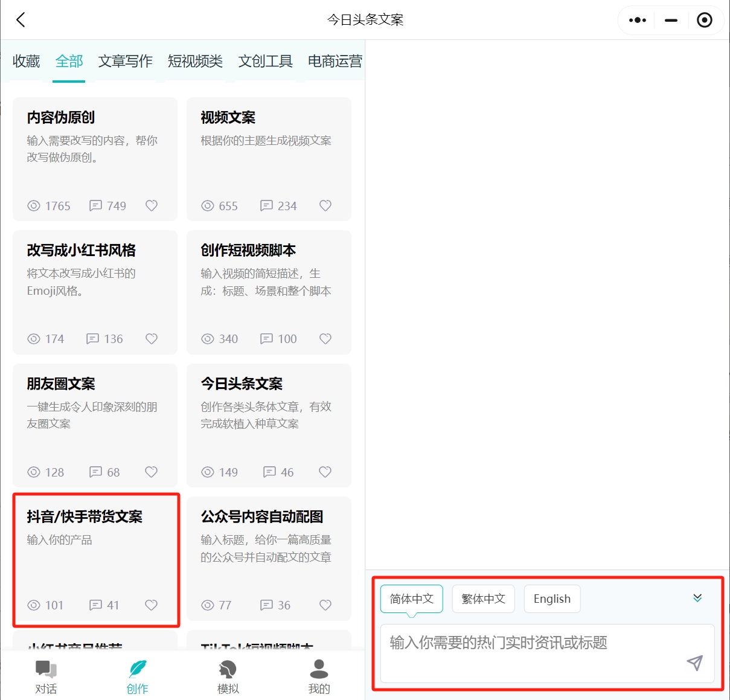Viewport: 730px width, 700px height.
Task: Click comment icon on 公众号内容自动配图 card
Action: pyautogui.click(x=266, y=605)
